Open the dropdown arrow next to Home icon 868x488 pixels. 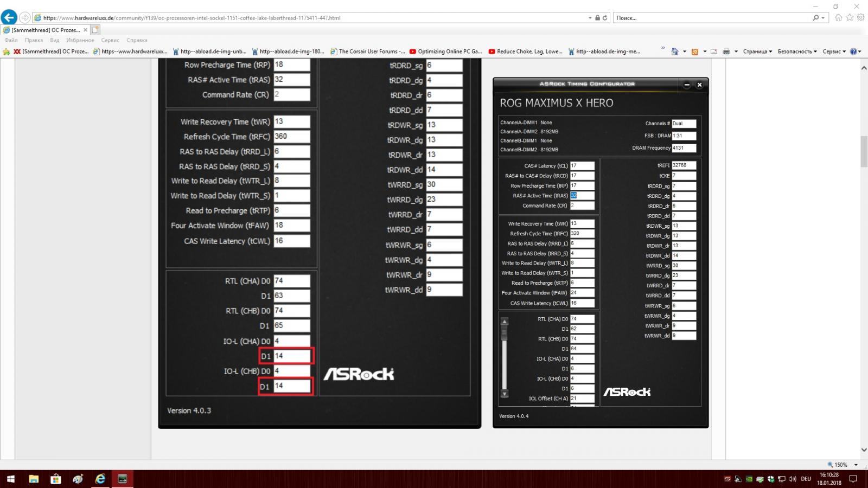click(684, 52)
